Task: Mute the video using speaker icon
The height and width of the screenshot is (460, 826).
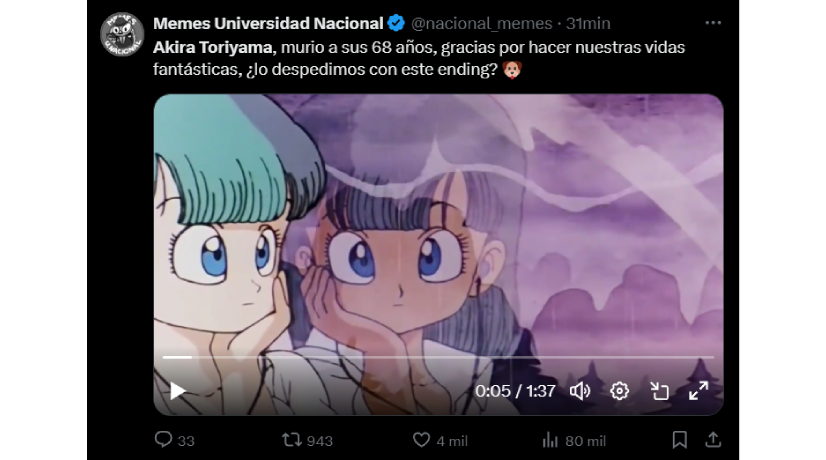Action: (x=579, y=391)
